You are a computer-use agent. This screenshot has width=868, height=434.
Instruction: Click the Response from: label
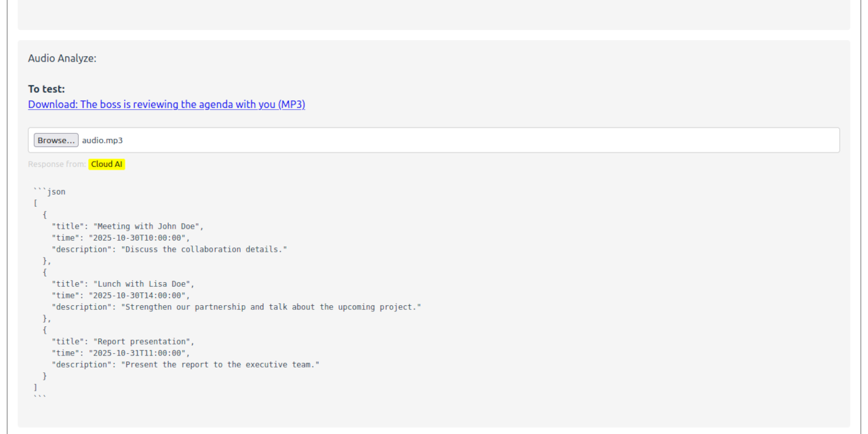(x=57, y=164)
